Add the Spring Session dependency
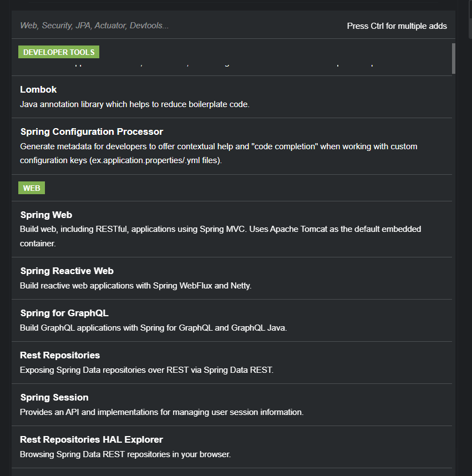The width and height of the screenshot is (472, 476). pos(232,404)
